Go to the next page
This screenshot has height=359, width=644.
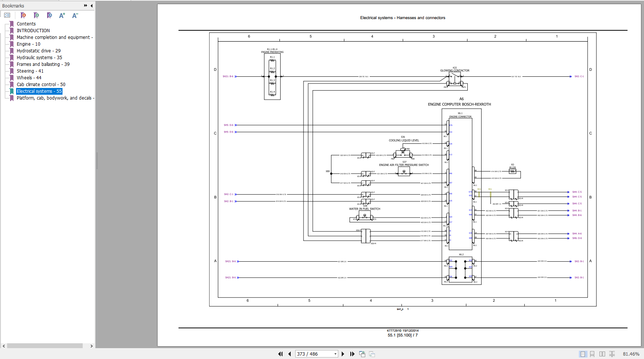click(343, 354)
